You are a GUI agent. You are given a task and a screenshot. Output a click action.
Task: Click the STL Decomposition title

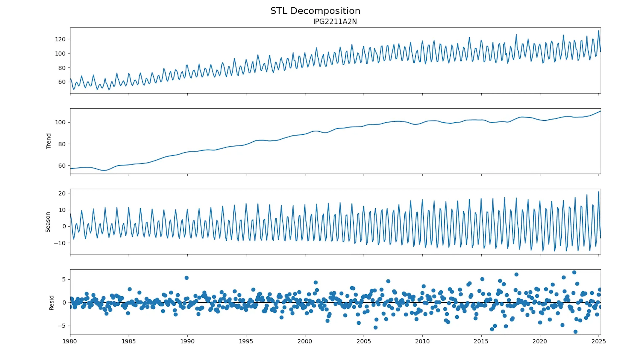coord(315,11)
